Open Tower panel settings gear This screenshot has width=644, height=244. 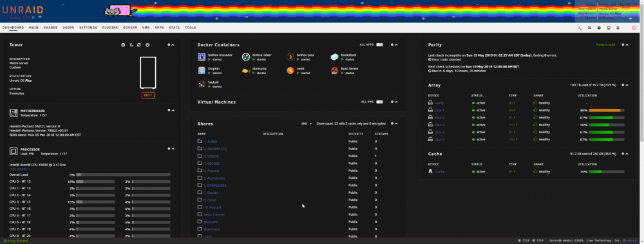click(169, 45)
